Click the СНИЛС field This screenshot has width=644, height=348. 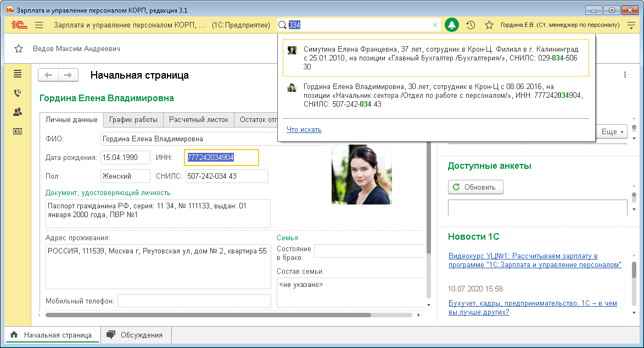click(227, 176)
